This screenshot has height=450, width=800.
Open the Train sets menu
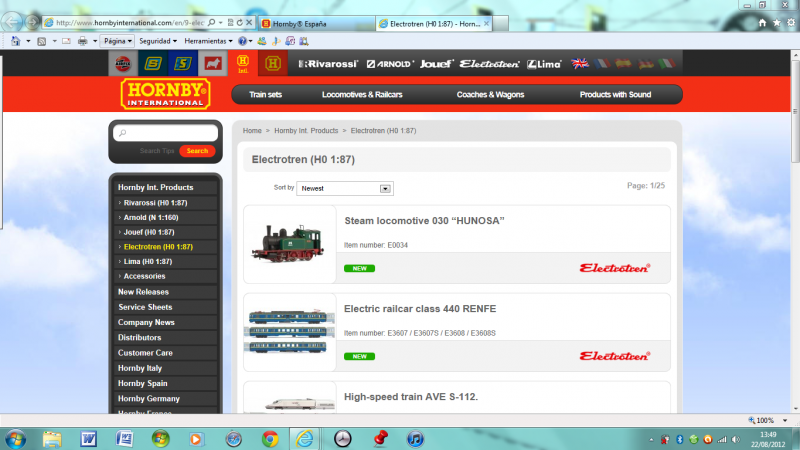[x=265, y=94]
